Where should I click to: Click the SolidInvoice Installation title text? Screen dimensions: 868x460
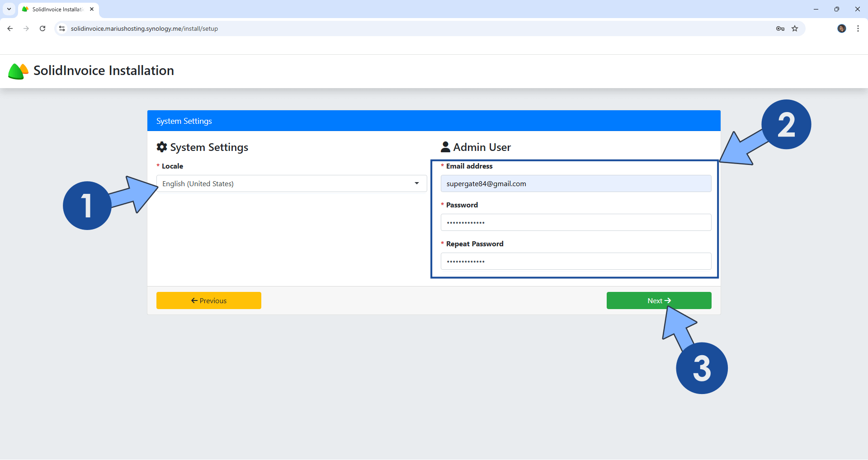[104, 70]
